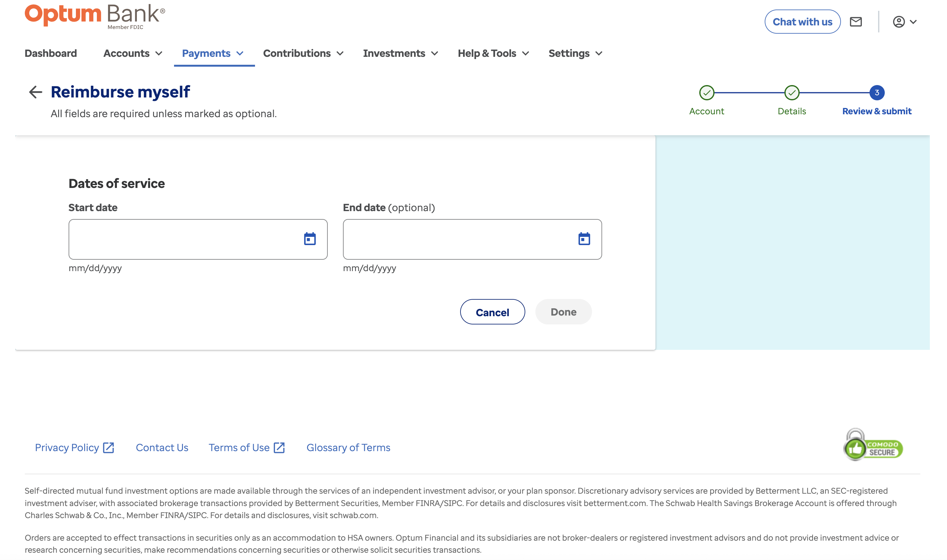Open the Start date calendar picker
The width and height of the screenshot is (947, 560).
coord(310,239)
